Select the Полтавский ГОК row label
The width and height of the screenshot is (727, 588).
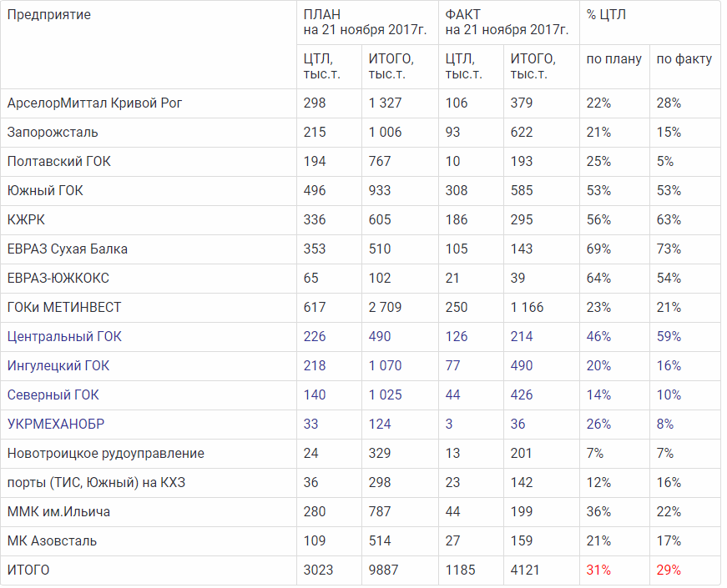(58, 162)
